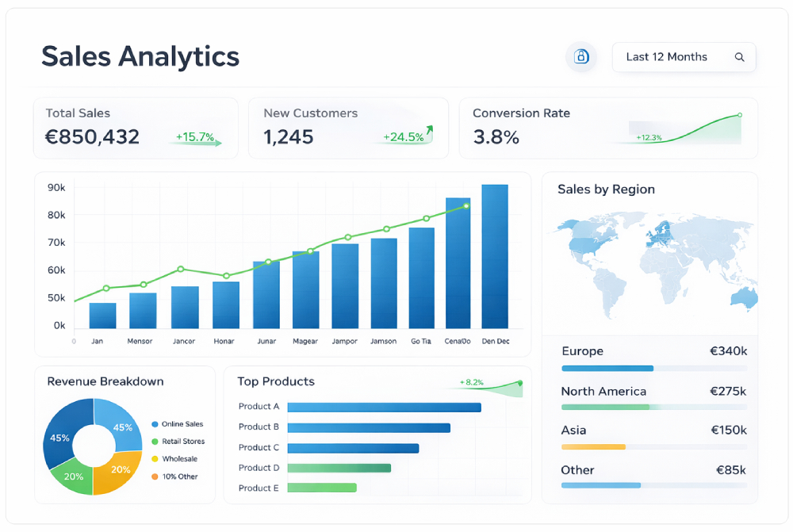Image resolution: width=793 pixels, height=532 pixels.
Task: Click the €340k Europe value
Action: pyautogui.click(x=728, y=351)
